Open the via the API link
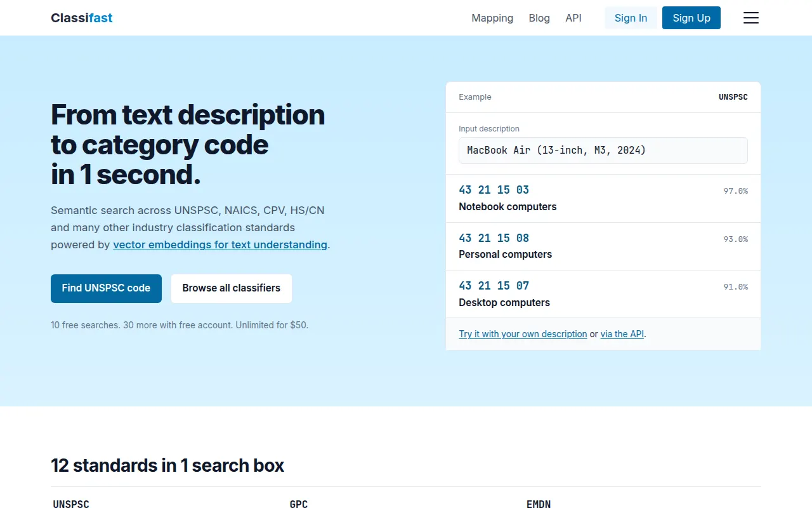812x508 pixels. click(x=622, y=334)
